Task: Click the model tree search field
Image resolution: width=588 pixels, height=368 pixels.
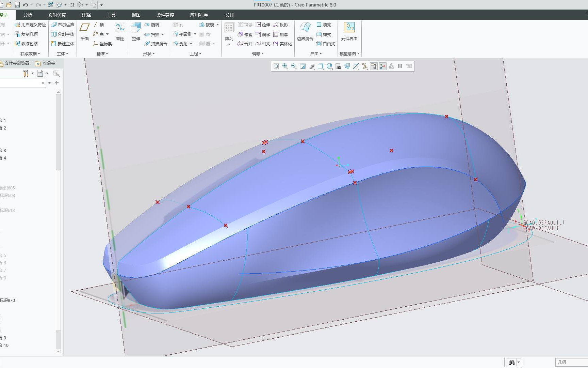Action: (x=20, y=83)
